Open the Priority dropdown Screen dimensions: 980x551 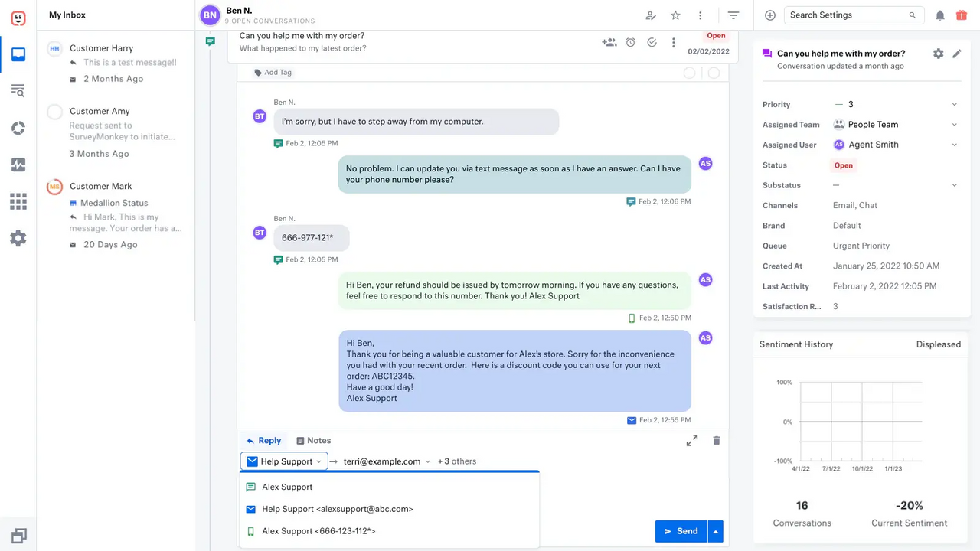tap(954, 104)
